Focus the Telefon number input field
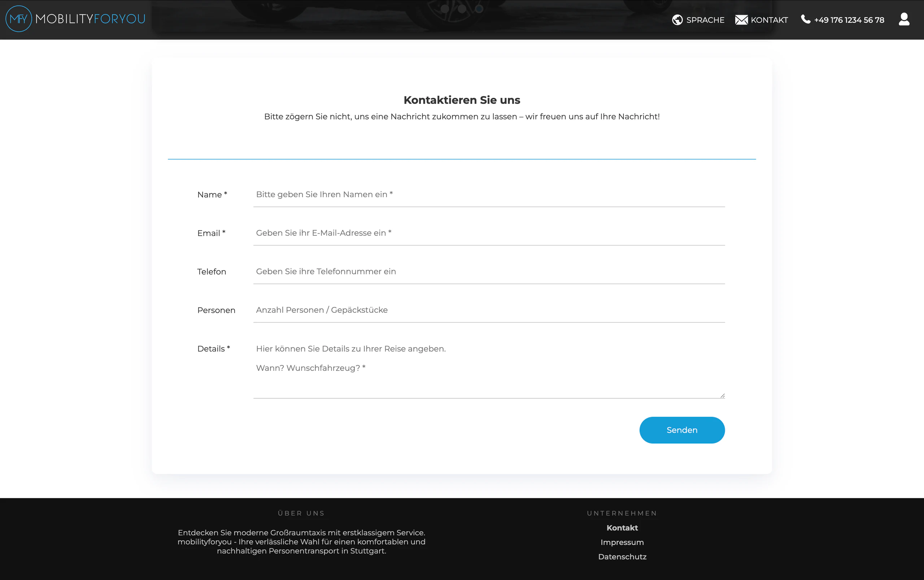The width and height of the screenshot is (924, 580). (x=489, y=272)
